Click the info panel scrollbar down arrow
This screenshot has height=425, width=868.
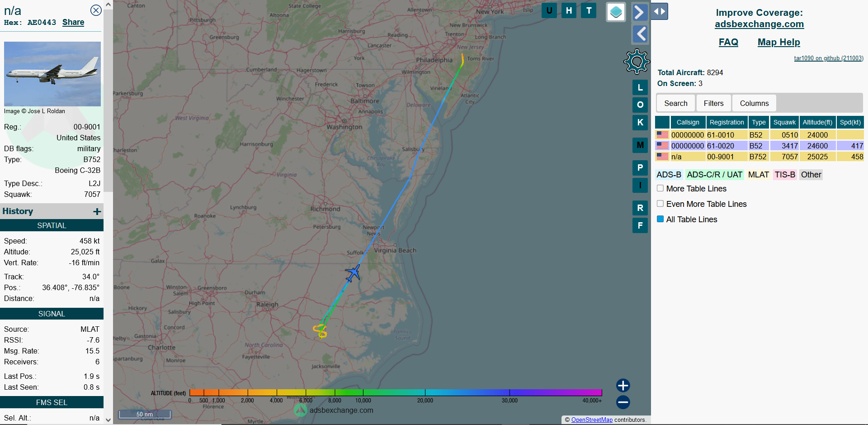[108, 420]
